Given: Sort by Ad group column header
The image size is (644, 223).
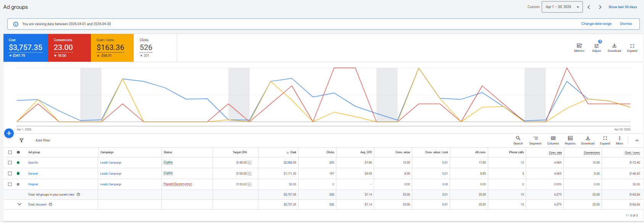Looking at the screenshot, I should tap(34, 152).
